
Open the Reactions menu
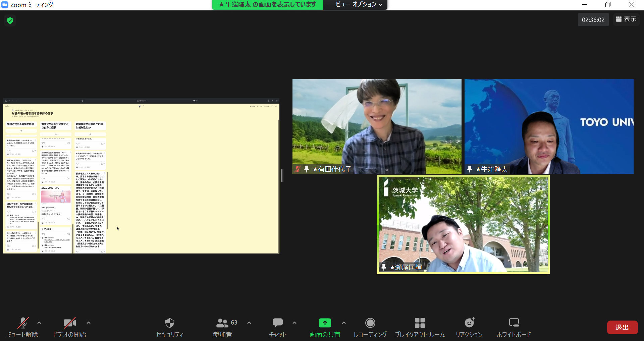coord(469,323)
